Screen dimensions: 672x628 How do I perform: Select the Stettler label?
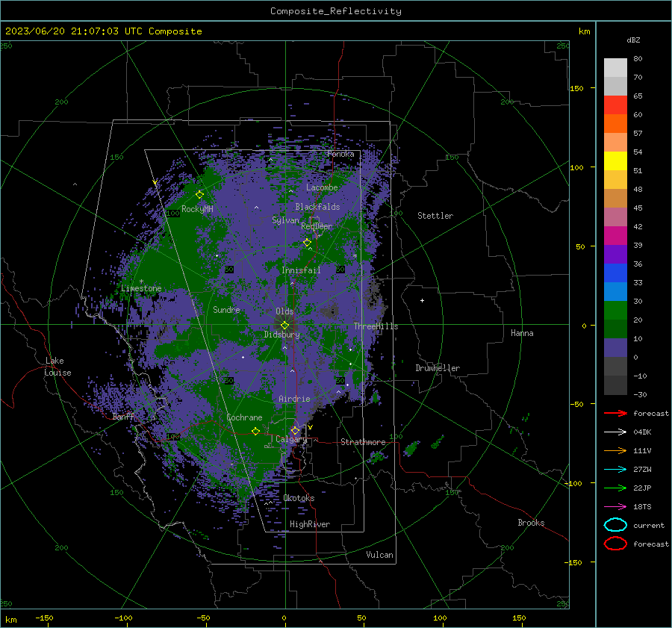click(x=435, y=216)
